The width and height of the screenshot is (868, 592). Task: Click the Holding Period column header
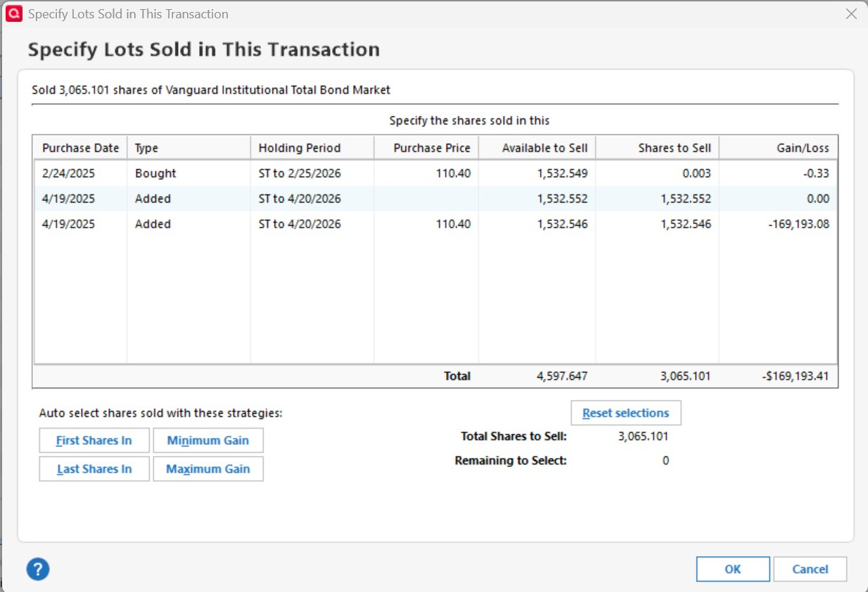(300, 148)
